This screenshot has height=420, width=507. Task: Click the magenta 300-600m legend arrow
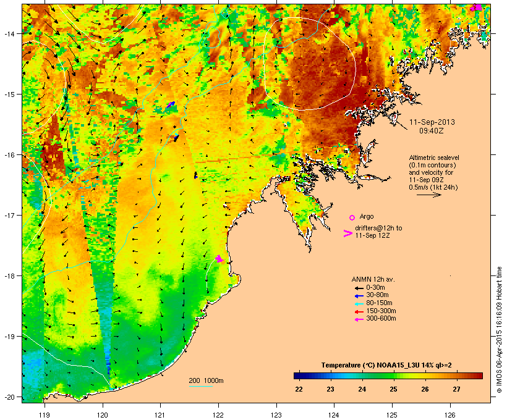(x=359, y=319)
